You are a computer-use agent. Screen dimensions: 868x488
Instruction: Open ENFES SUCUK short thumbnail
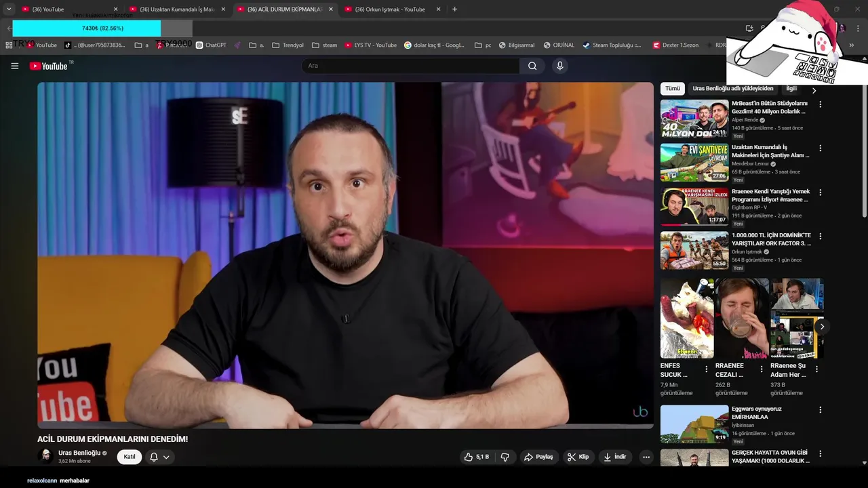[687, 318]
